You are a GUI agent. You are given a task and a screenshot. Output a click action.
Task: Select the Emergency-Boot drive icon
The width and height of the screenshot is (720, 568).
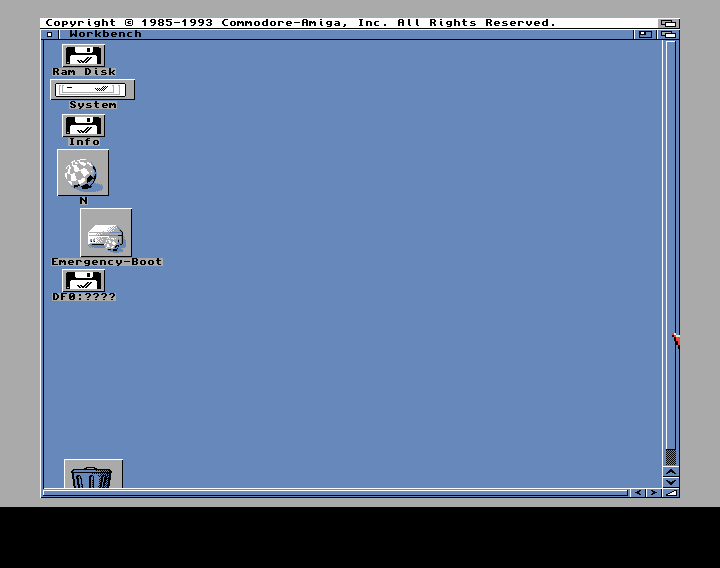point(106,233)
